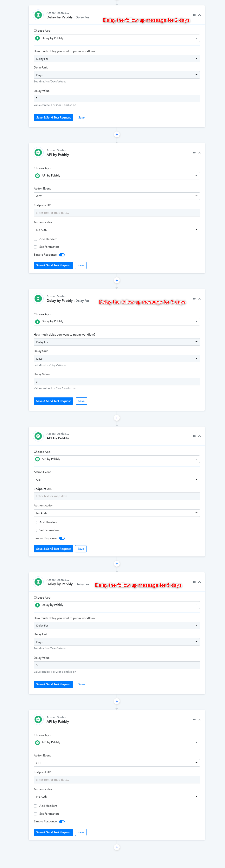Add a step below the 5-day delay step
Viewport: 225px width, 868px height.
[117, 701]
